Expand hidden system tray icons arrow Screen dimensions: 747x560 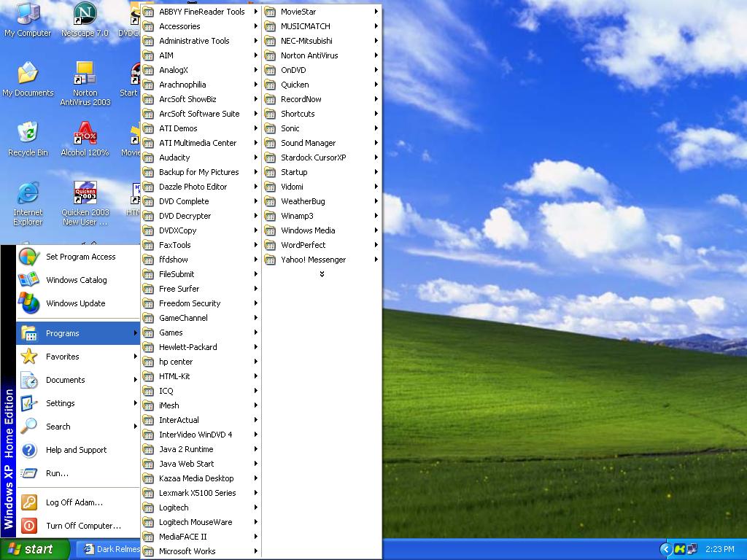tap(665, 549)
